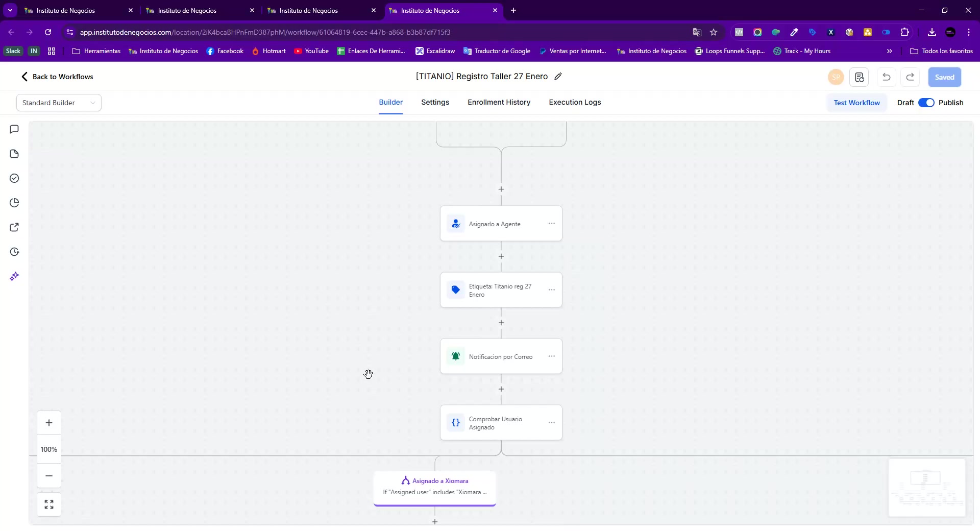Open options menu on Asignarlo a Agente node
The width and height of the screenshot is (980, 531).
pyautogui.click(x=552, y=224)
